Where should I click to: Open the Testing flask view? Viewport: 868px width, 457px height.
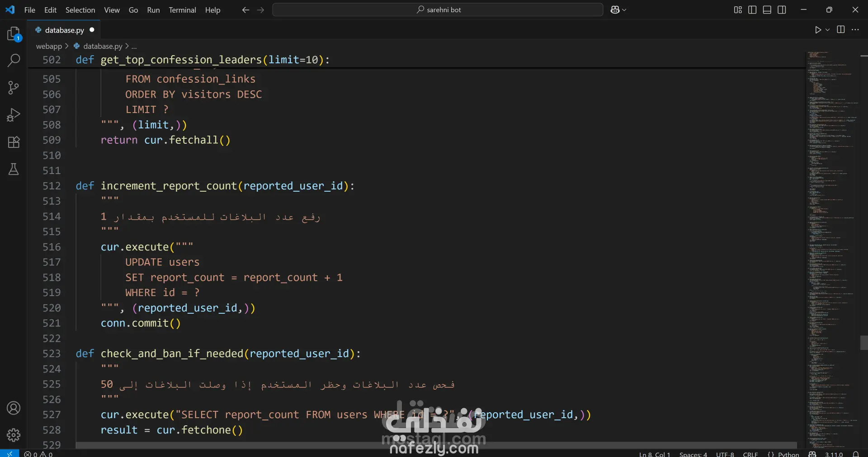(14, 169)
